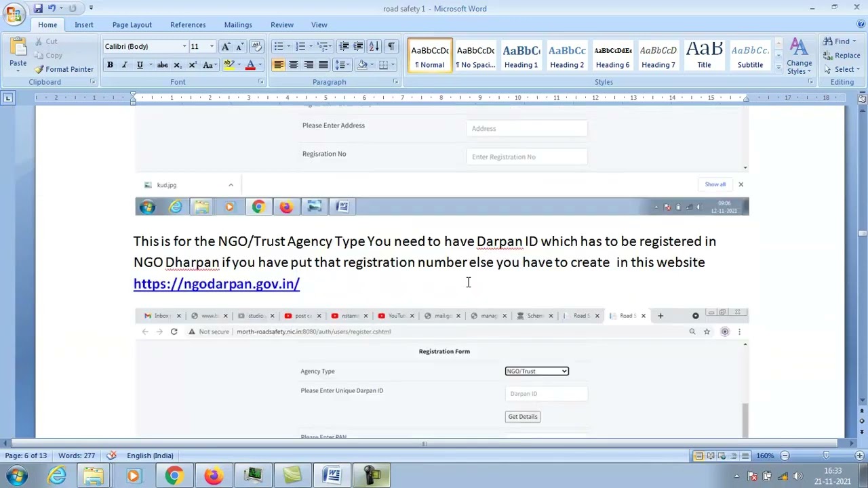Screen dimensions: 868x488
Task: Click the zoom out minus button
Action: pos(785,455)
